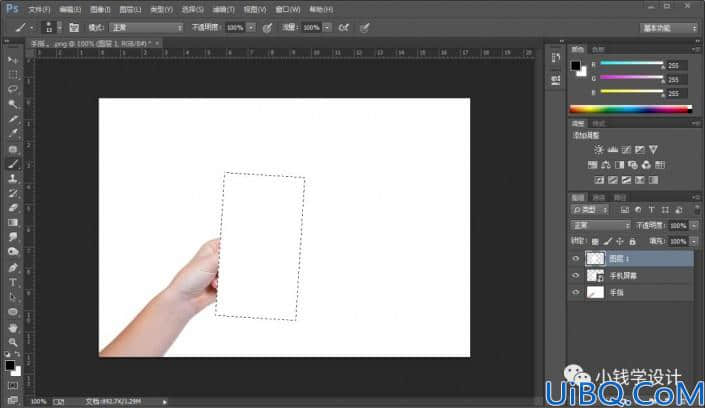Hide the 手指 layer

pyautogui.click(x=576, y=292)
